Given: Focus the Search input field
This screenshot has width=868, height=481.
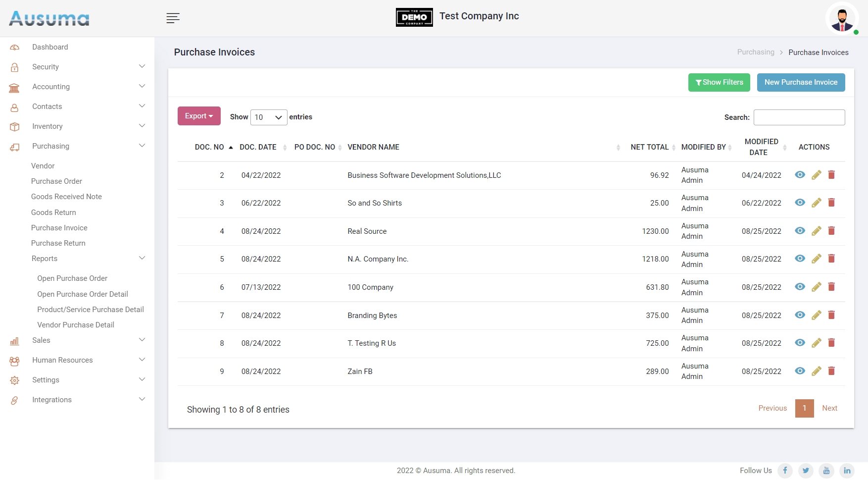Looking at the screenshot, I should pos(799,117).
